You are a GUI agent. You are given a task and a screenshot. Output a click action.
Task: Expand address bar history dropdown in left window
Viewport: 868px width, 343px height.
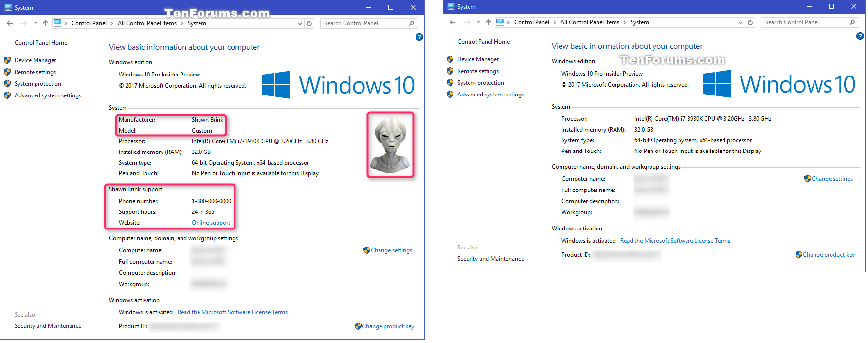point(300,23)
